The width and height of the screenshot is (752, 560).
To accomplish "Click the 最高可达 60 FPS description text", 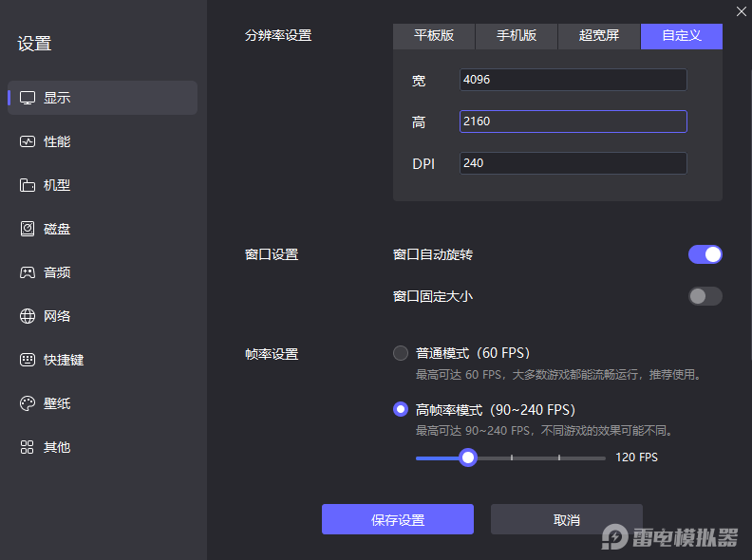I will [x=558, y=375].
